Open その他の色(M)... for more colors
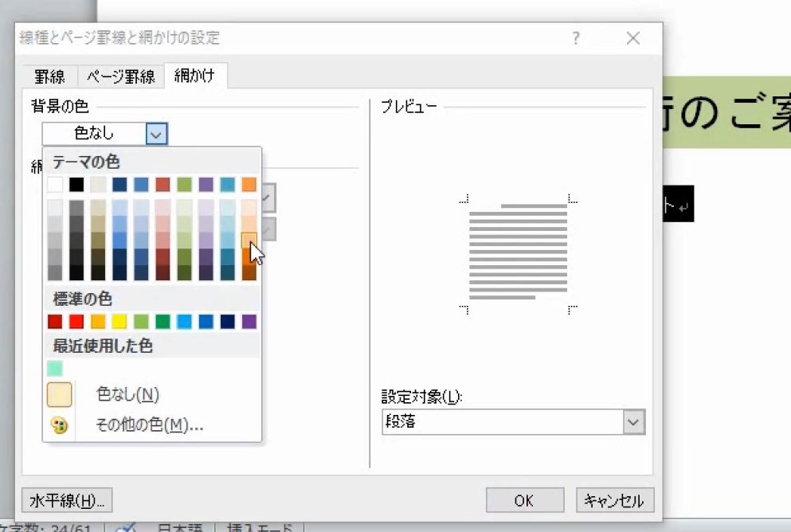The width and height of the screenshot is (791, 532). coord(149,425)
